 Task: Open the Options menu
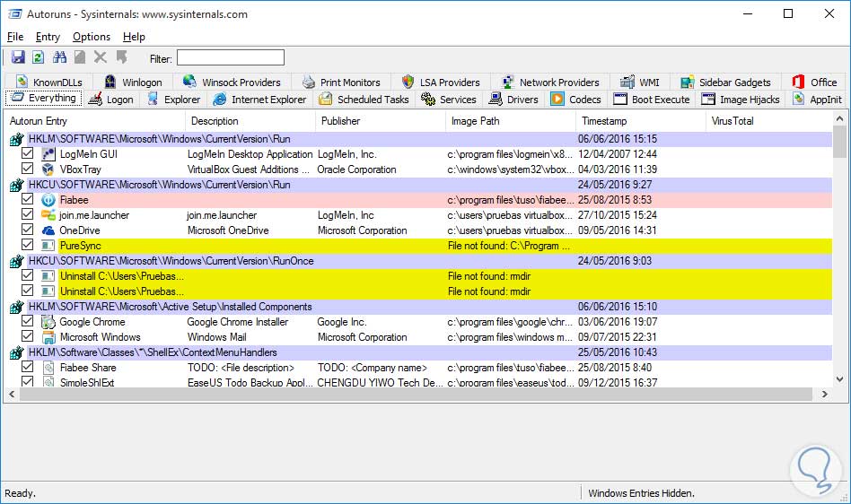point(92,37)
